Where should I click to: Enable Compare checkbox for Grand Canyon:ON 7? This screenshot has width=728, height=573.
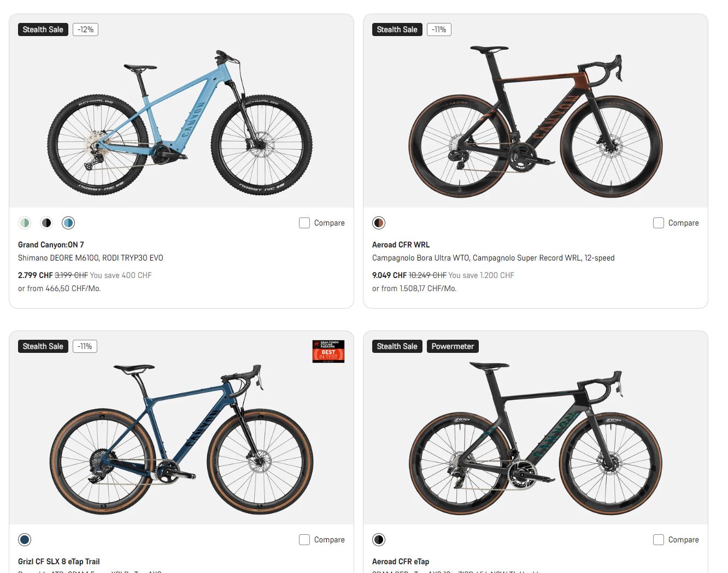pyautogui.click(x=304, y=223)
